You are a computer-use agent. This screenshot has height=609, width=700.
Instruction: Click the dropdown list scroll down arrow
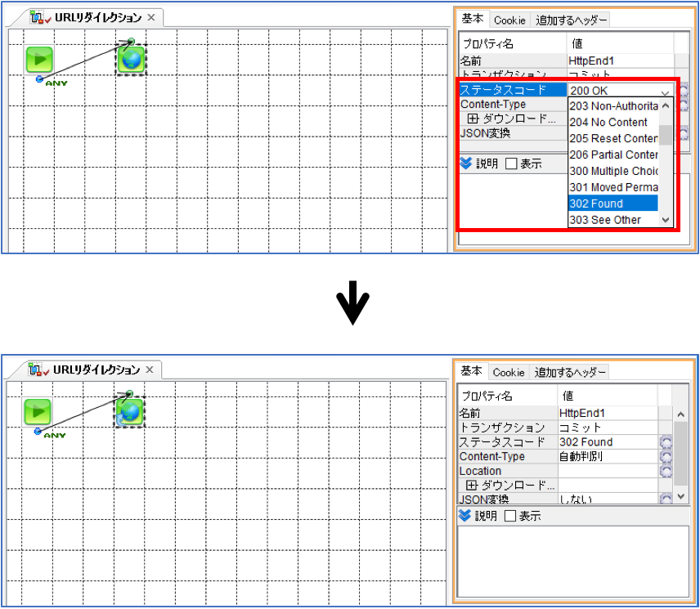click(x=666, y=220)
